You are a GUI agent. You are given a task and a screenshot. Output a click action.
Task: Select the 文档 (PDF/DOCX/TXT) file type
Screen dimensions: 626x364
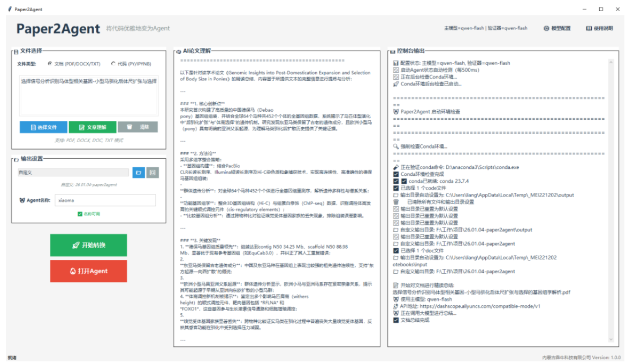coord(50,64)
